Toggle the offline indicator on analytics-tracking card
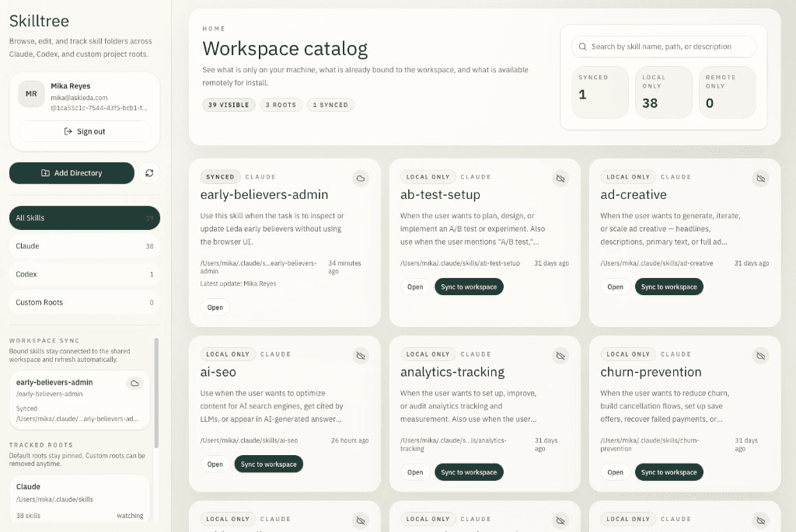The image size is (796, 532). pyautogui.click(x=560, y=355)
